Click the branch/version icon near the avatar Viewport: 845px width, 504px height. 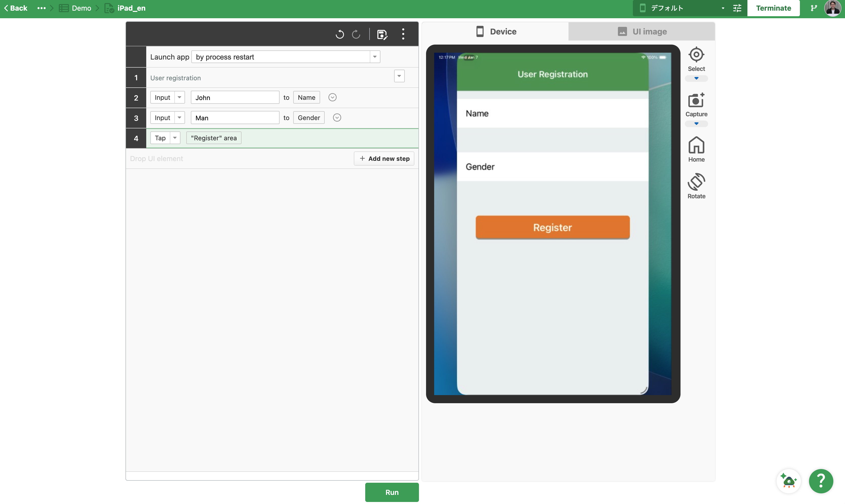tap(814, 8)
